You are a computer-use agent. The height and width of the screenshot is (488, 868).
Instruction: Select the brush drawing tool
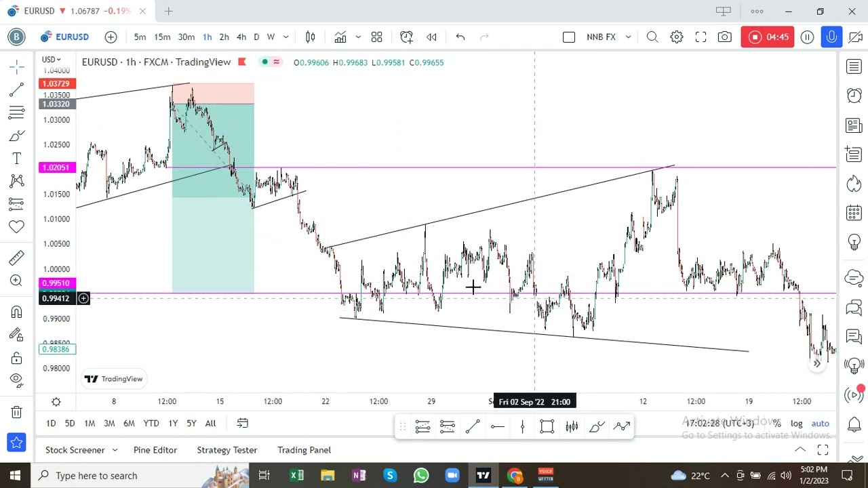click(x=17, y=136)
